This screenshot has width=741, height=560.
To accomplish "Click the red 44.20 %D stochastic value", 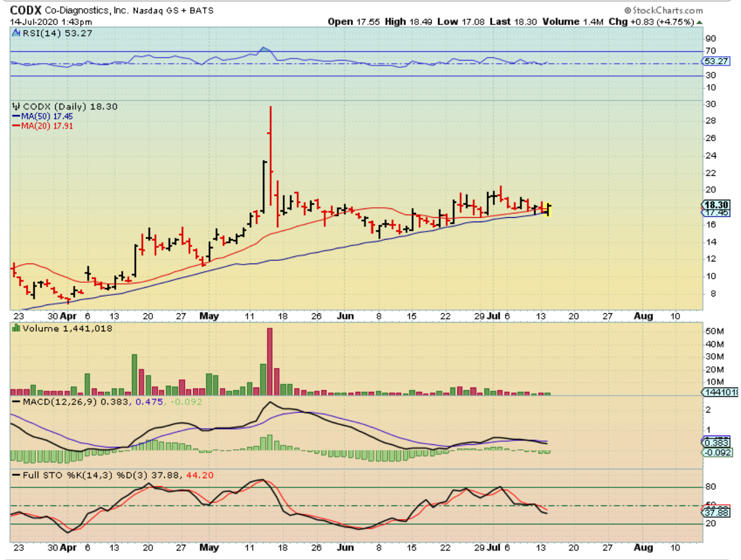I will 200,475.
